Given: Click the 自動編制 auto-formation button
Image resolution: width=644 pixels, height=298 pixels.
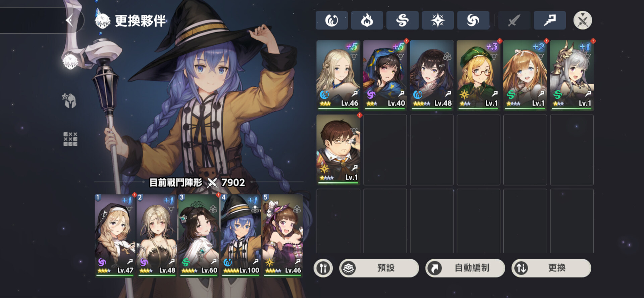Looking at the screenshot, I should coord(465,268).
